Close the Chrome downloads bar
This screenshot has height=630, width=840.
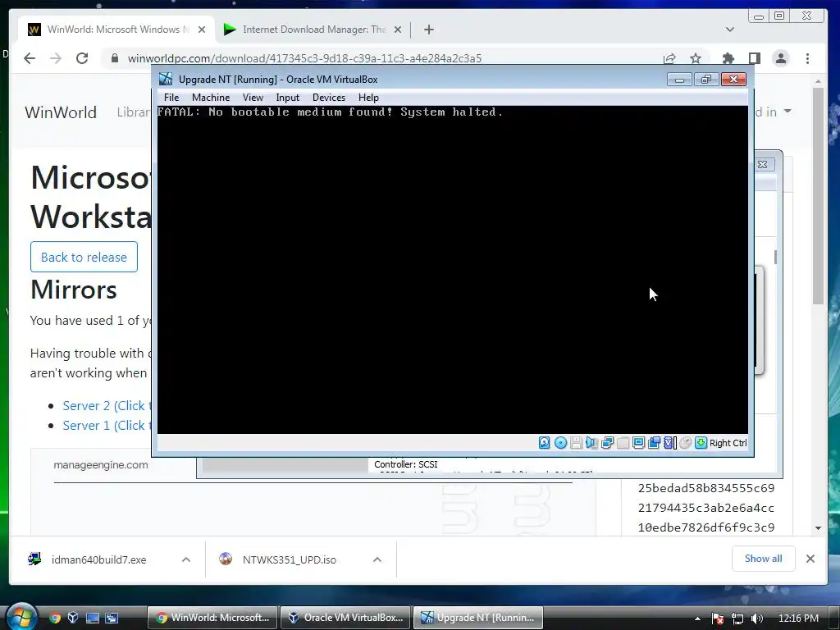(810, 559)
